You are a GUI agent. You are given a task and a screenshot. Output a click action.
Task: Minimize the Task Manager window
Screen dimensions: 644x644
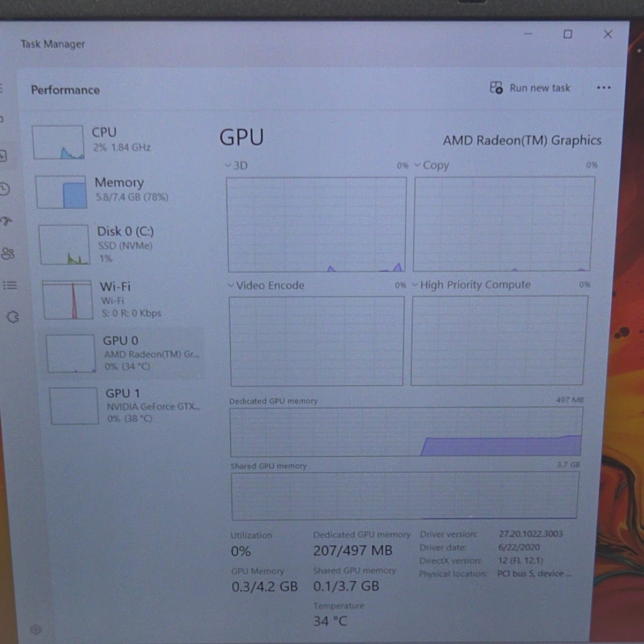point(528,34)
